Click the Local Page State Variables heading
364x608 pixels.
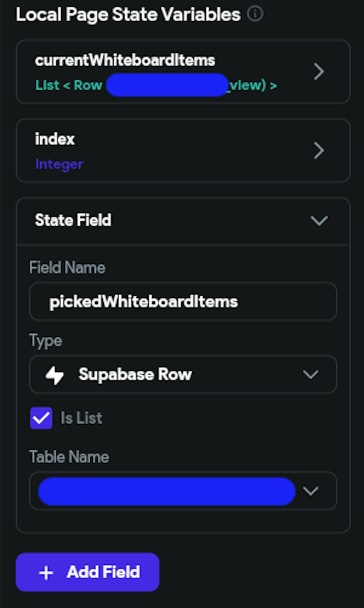[128, 15]
